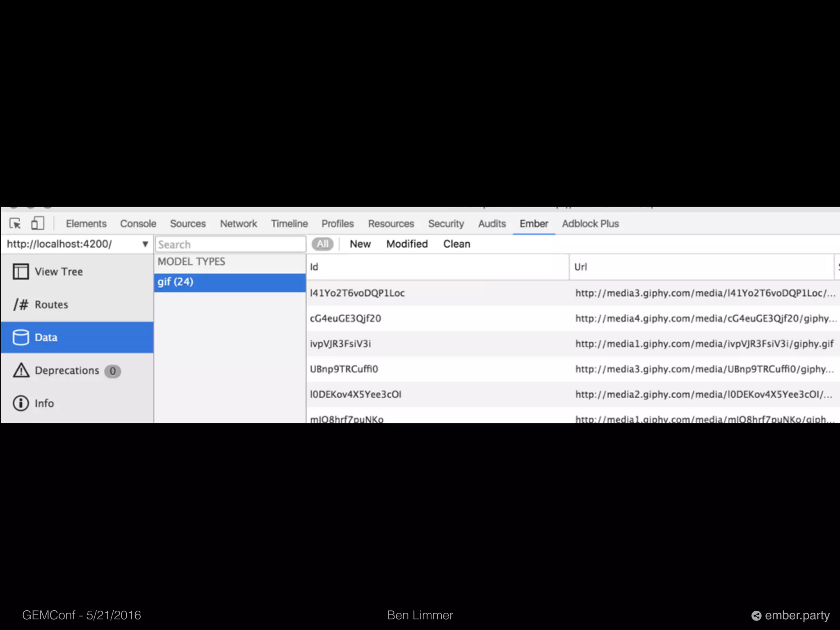Open the Adblock Plus tab
The height and width of the screenshot is (630, 840).
point(590,224)
